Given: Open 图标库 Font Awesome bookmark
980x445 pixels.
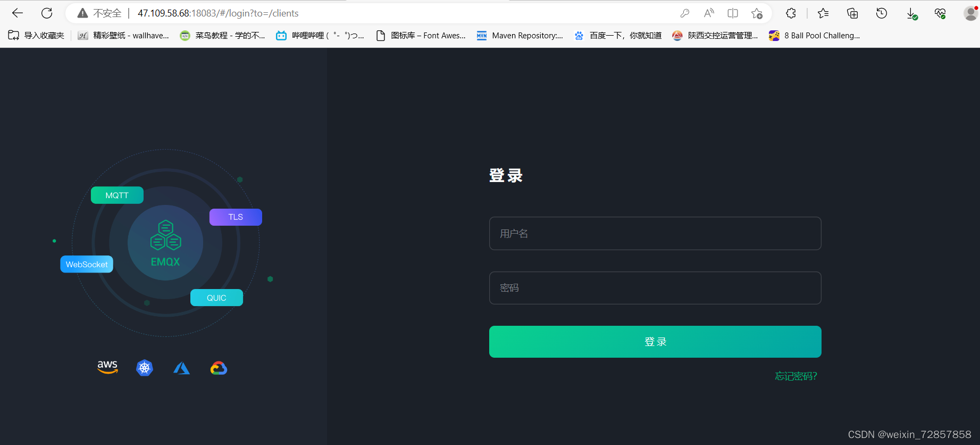Looking at the screenshot, I should click(421, 36).
